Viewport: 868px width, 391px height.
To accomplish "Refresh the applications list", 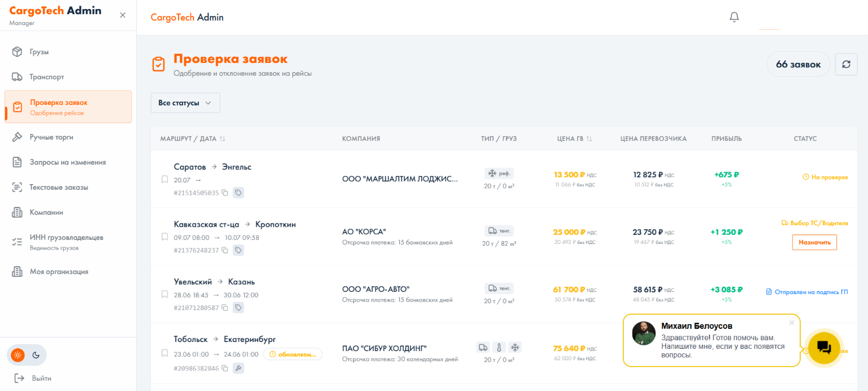I will 846,64.
